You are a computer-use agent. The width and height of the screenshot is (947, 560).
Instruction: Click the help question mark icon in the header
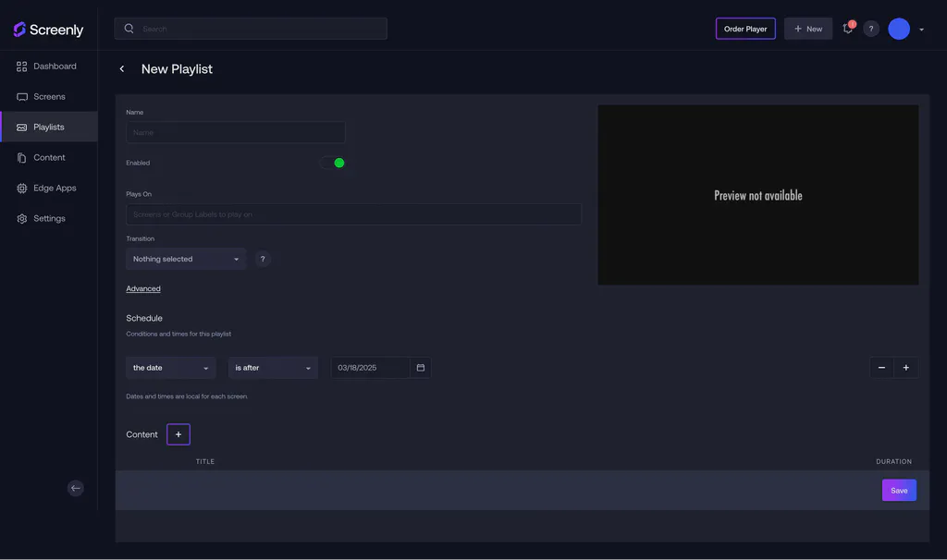pos(870,29)
